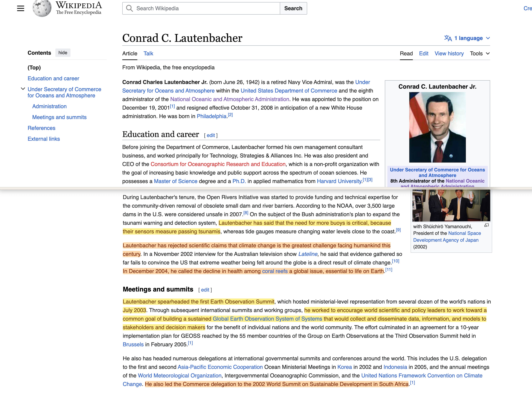The height and width of the screenshot is (395, 532).
Task: Open the Indonesia link
Action: [395, 367]
